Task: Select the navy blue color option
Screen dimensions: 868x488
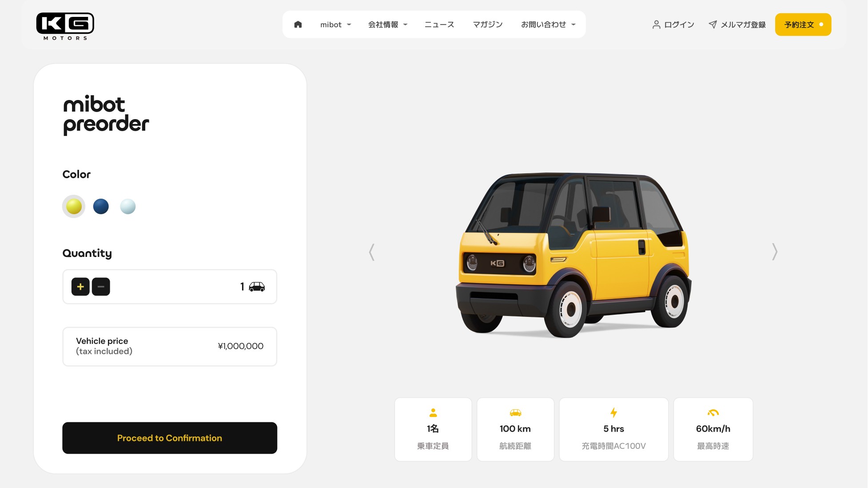Action: (x=101, y=206)
